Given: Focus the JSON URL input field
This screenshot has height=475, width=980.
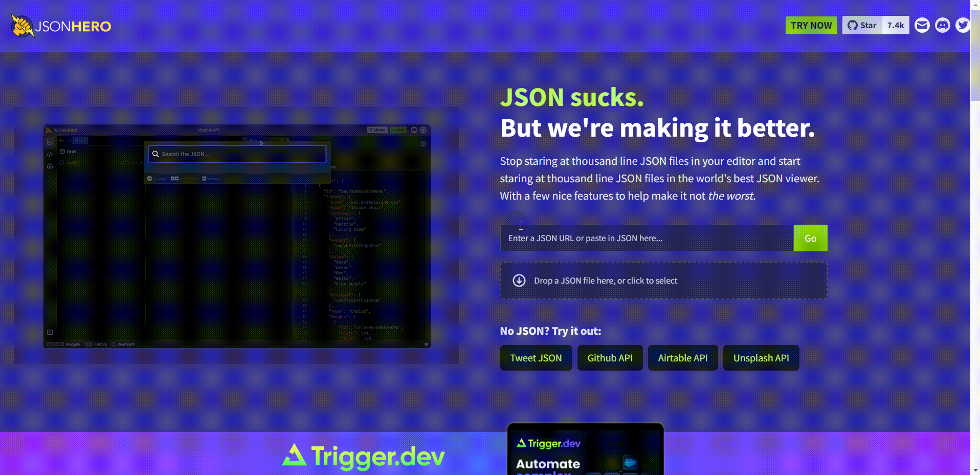Looking at the screenshot, I should click(647, 238).
